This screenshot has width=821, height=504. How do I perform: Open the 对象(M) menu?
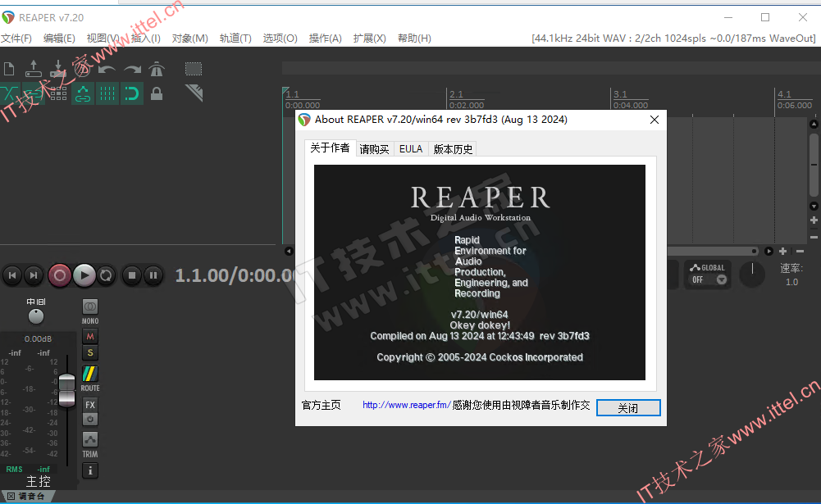(190, 39)
